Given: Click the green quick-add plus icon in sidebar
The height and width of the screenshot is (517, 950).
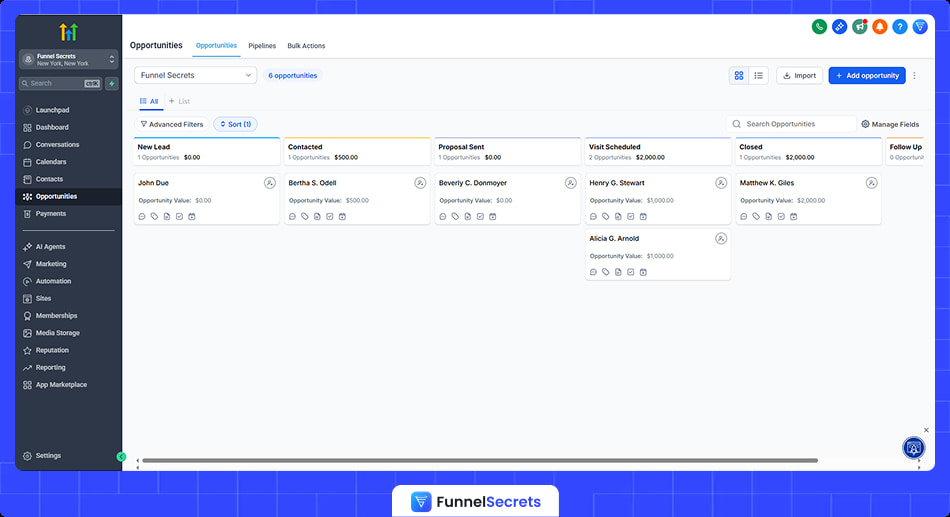Looking at the screenshot, I should (x=111, y=84).
